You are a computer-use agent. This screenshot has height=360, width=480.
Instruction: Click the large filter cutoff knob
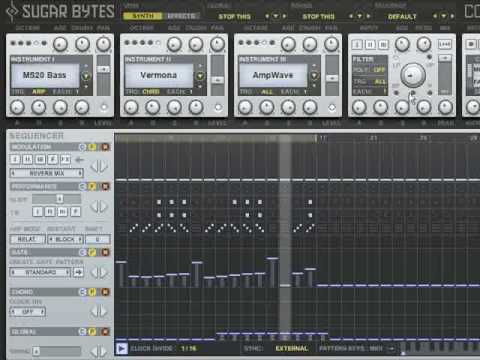pos(413,75)
